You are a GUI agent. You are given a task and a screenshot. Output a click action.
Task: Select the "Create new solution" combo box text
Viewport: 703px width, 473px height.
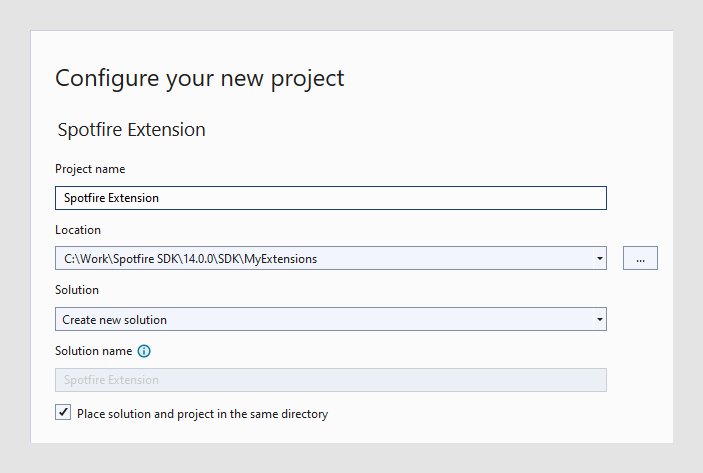tap(115, 320)
